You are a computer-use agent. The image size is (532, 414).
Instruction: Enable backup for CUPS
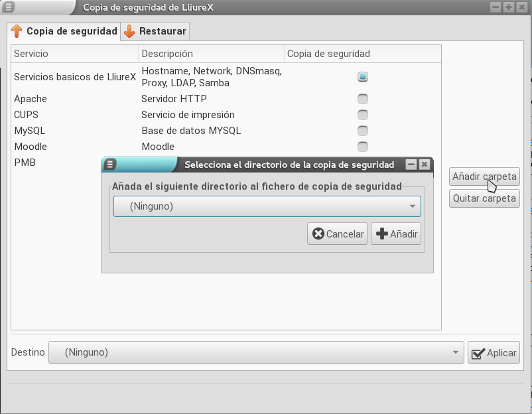pos(363,115)
